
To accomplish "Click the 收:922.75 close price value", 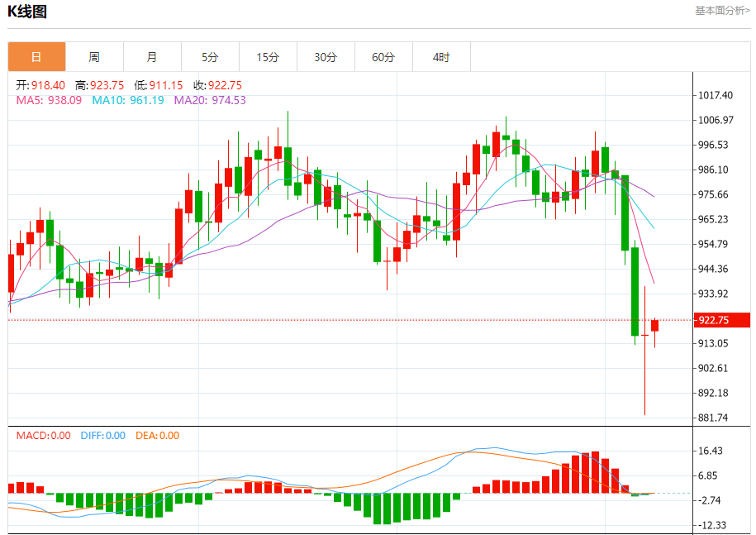I will (x=218, y=85).
